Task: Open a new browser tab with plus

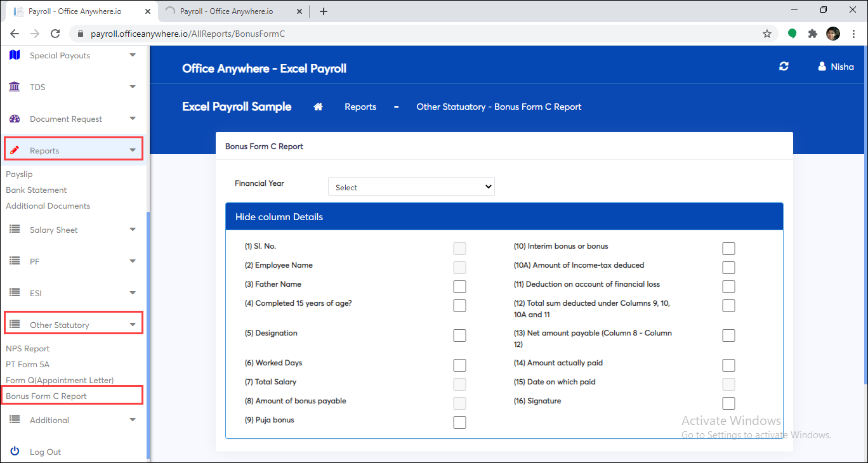Action: 324,11
